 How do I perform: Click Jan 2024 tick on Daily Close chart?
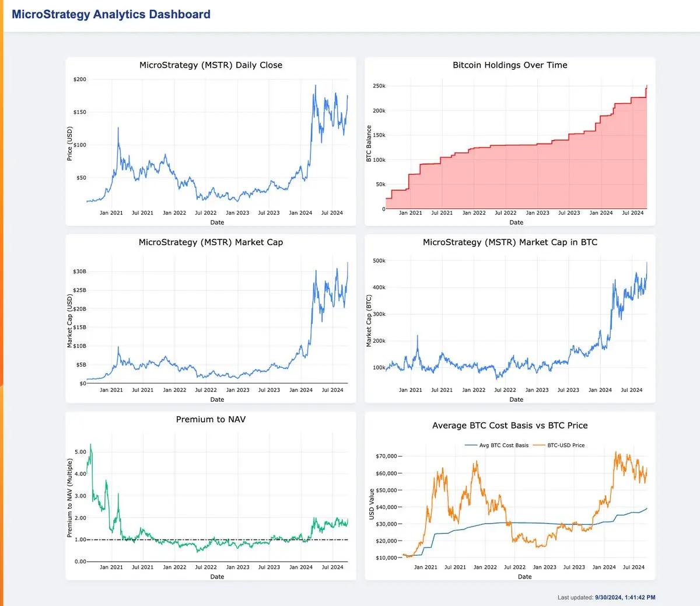300,213
